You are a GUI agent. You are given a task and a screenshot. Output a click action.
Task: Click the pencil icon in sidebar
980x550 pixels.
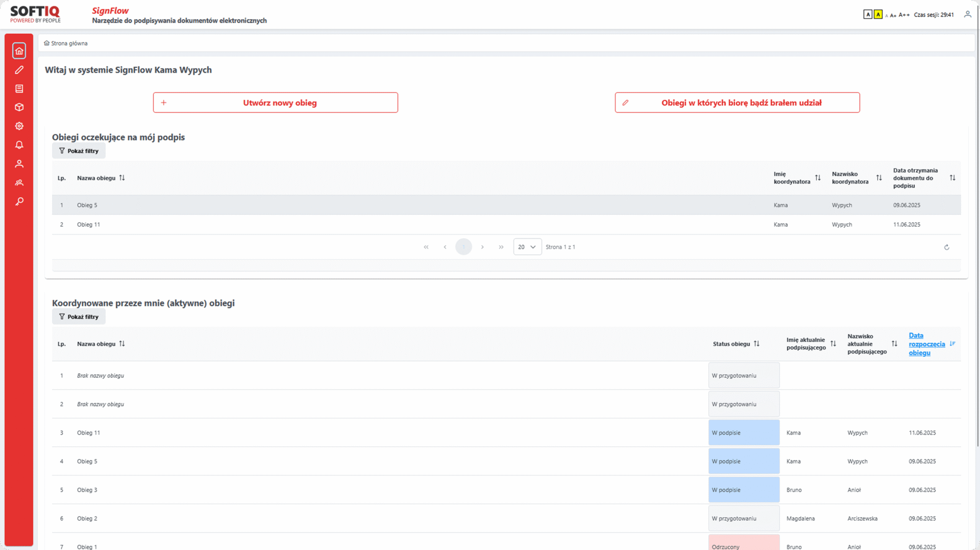click(x=19, y=70)
